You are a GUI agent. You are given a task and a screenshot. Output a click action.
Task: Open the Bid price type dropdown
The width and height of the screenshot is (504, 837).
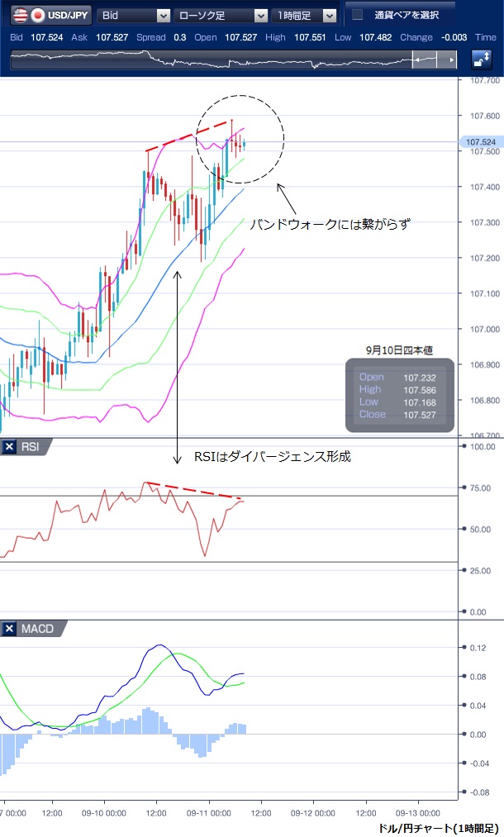tap(134, 15)
